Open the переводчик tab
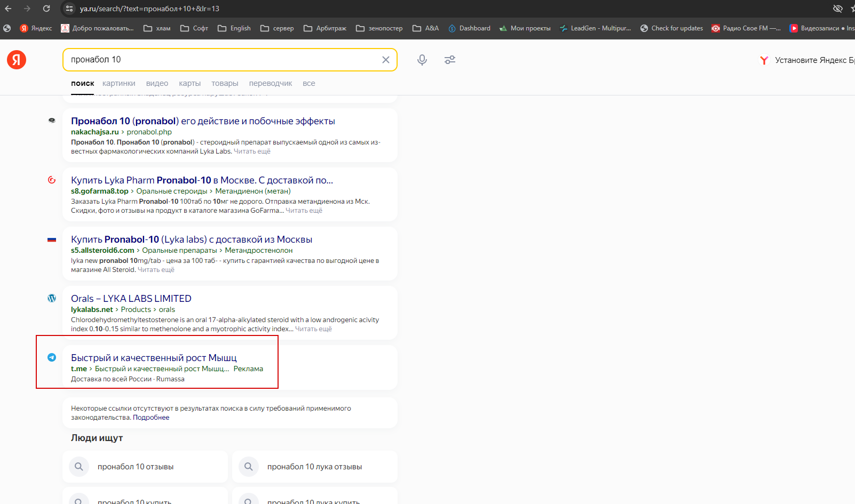The width and height of the screenshot is (855, 504). click(270, 83)
